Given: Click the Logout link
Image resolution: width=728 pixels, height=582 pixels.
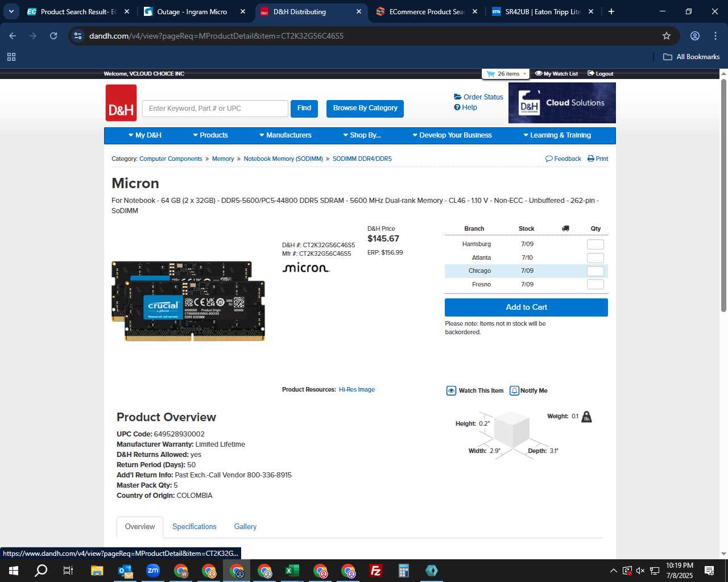Looking at the screenshot, I should pos(600,74).
